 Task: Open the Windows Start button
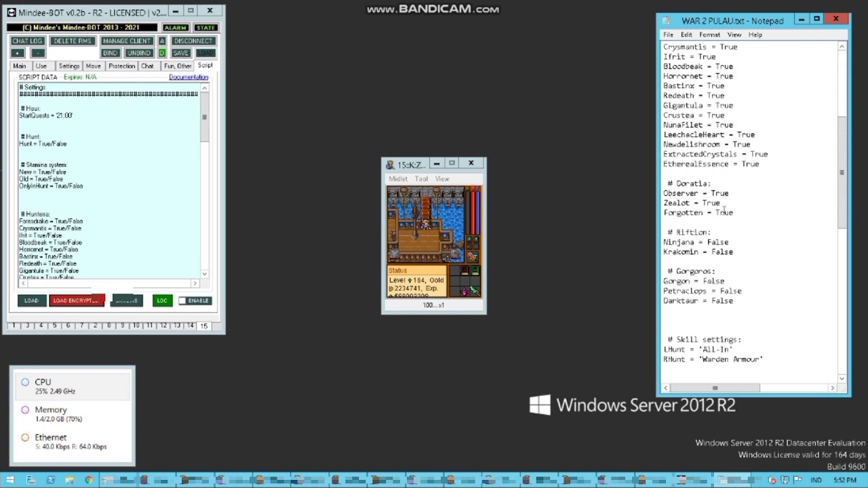coord(10,480)
